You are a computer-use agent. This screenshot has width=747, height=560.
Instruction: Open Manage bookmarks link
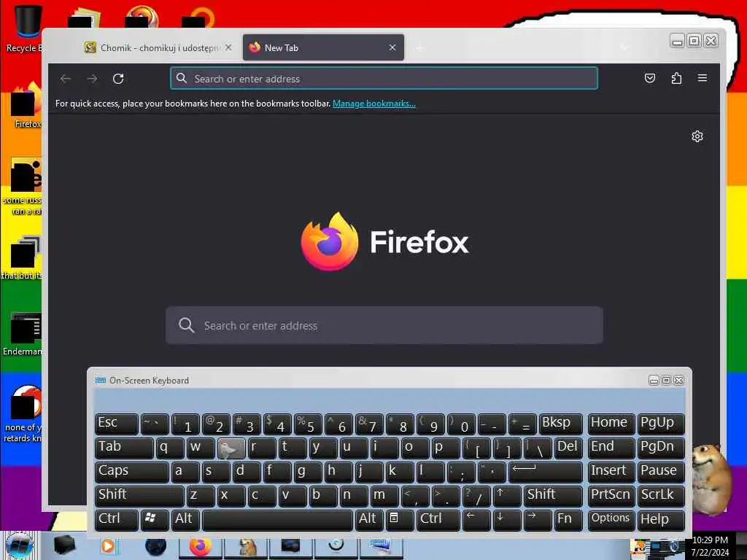(x=374, y=104)
